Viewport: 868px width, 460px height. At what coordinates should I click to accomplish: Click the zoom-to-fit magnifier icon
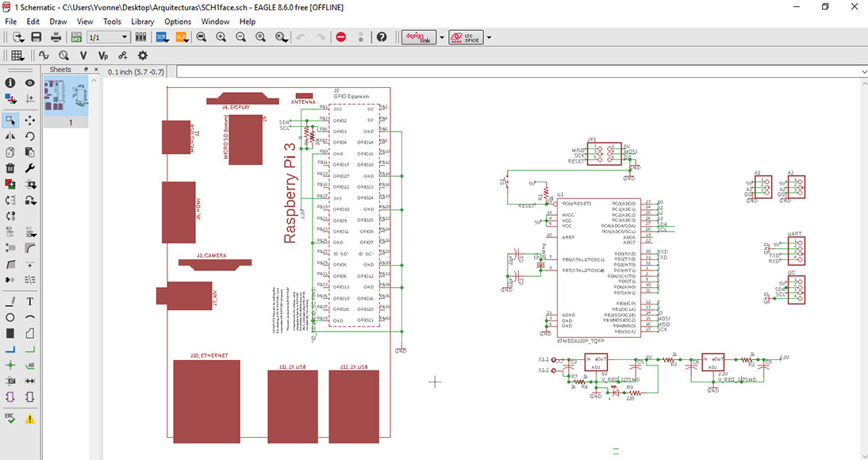[202, 37]
